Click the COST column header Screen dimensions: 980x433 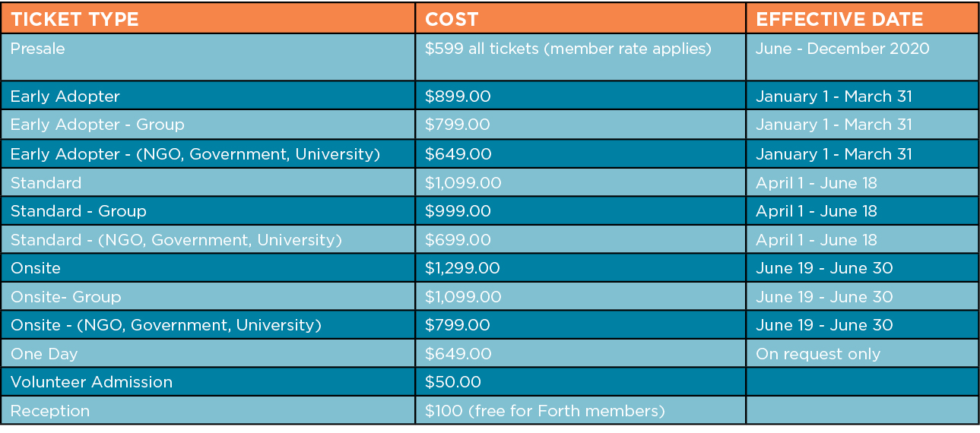452,20
